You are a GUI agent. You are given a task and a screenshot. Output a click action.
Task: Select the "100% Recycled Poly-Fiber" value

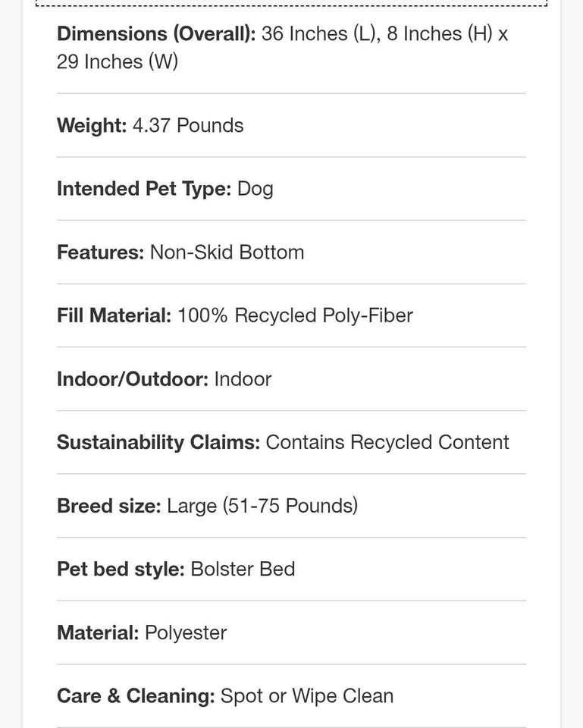pyautogui.click(x=295, y=315)
